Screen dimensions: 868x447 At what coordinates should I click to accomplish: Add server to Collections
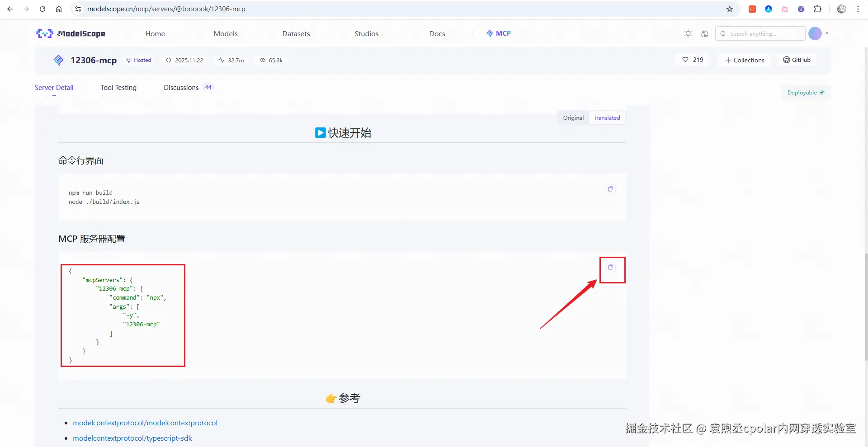tap(745, 60)
